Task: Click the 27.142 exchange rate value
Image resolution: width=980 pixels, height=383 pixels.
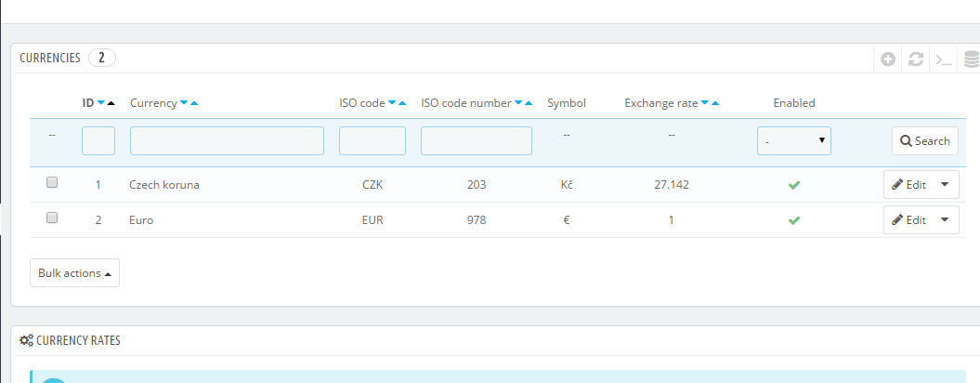Action: 672,185
